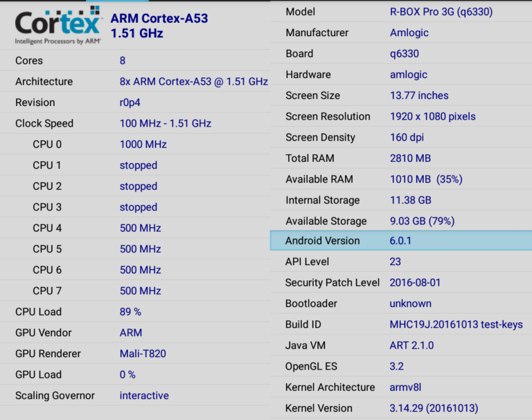
Task: Select the Security Patch Level row
Action: 401,282
